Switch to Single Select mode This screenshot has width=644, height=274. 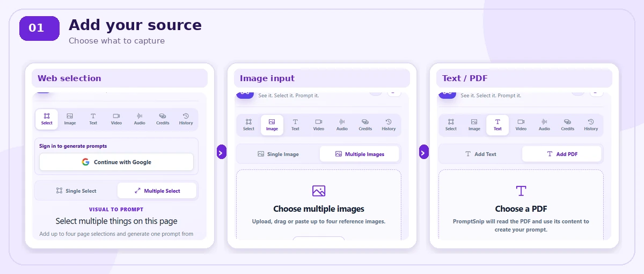[x=76, y=191]
